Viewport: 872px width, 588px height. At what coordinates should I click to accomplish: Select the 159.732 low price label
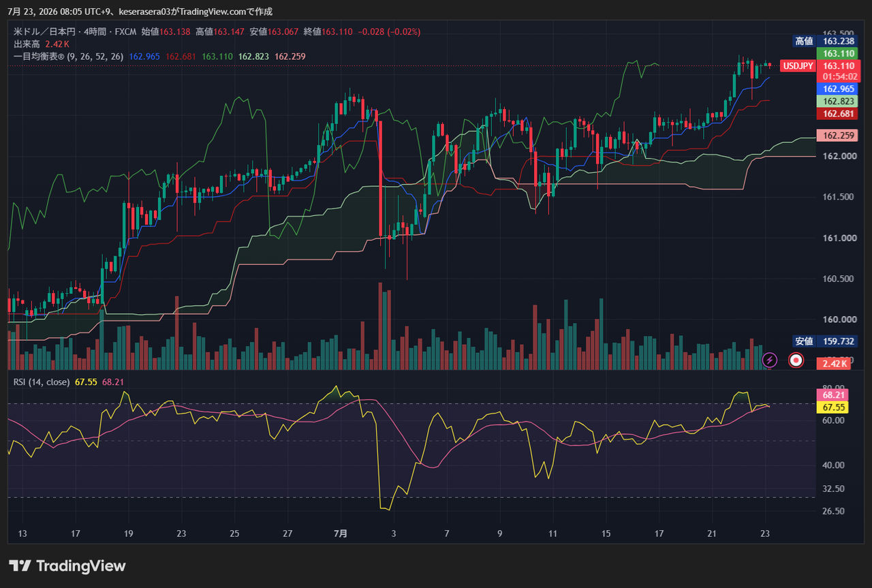(837, 341)
